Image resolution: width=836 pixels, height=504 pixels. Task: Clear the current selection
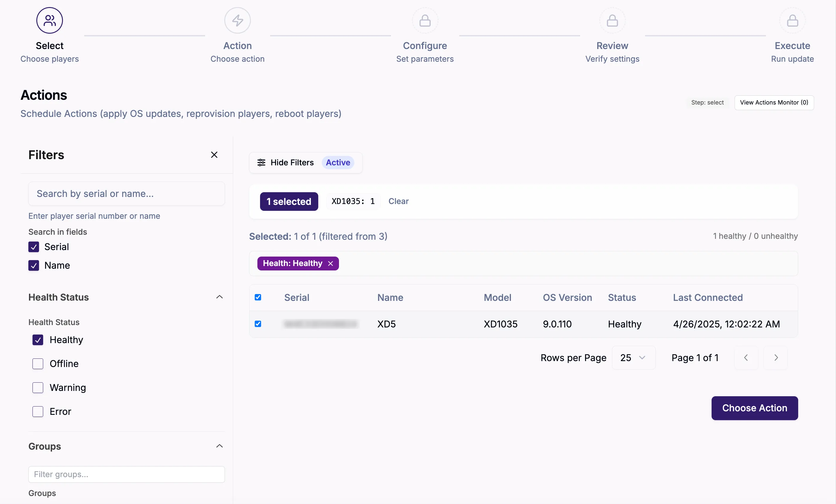click(x=398, y=201)
